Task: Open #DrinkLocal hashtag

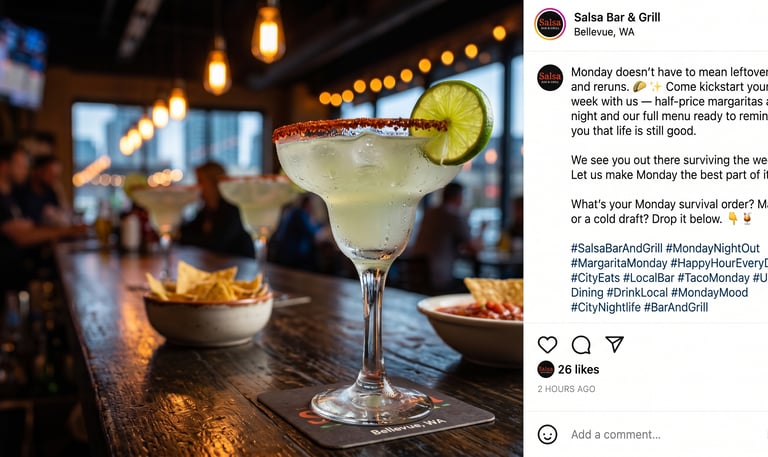Action: point(637,292)
